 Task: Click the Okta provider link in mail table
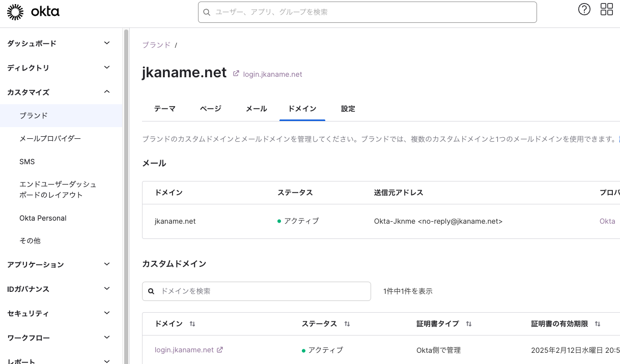[x=607, y=221]
